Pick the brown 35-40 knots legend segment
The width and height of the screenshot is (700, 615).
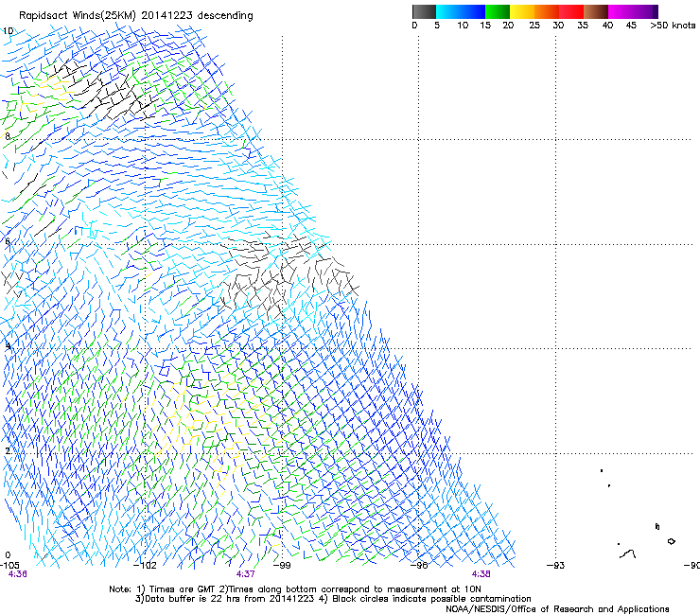pos(596,11)
